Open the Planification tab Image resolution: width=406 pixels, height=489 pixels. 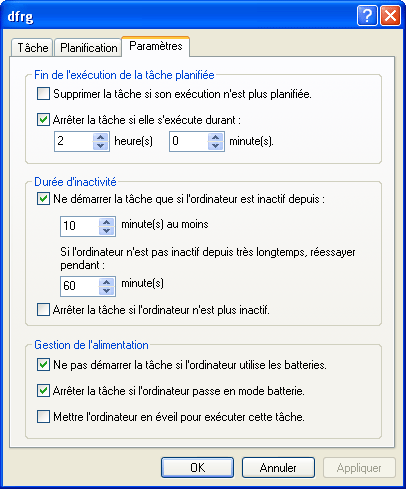88,48
